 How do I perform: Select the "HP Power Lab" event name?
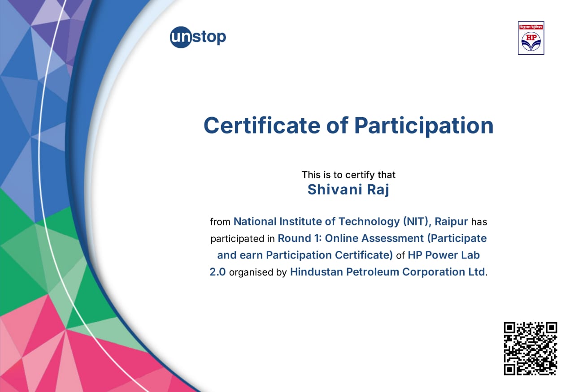[x=444, y=255]
